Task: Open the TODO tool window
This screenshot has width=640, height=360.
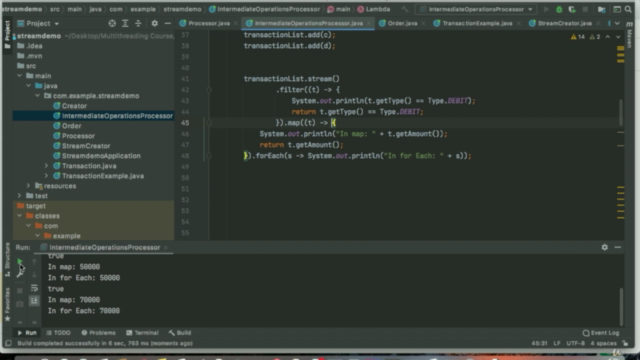Action: tap(58, 333)
